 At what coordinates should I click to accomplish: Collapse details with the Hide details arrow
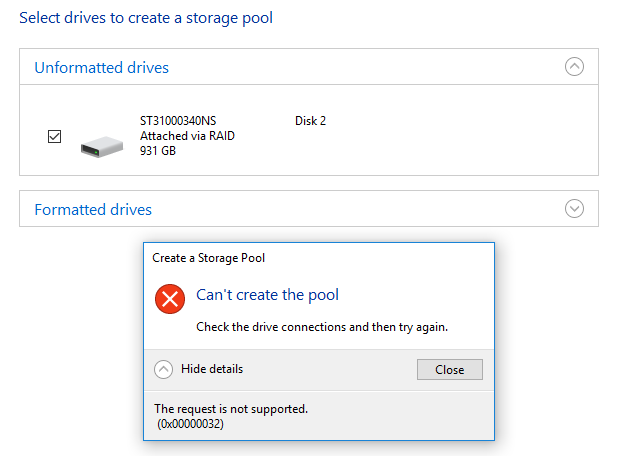click(163, 369)
